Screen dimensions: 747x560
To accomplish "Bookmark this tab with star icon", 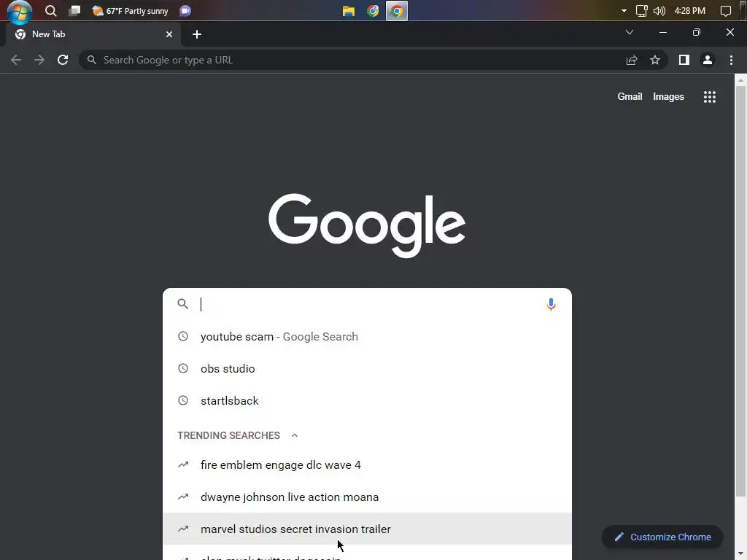I will (x=655, y=60).
